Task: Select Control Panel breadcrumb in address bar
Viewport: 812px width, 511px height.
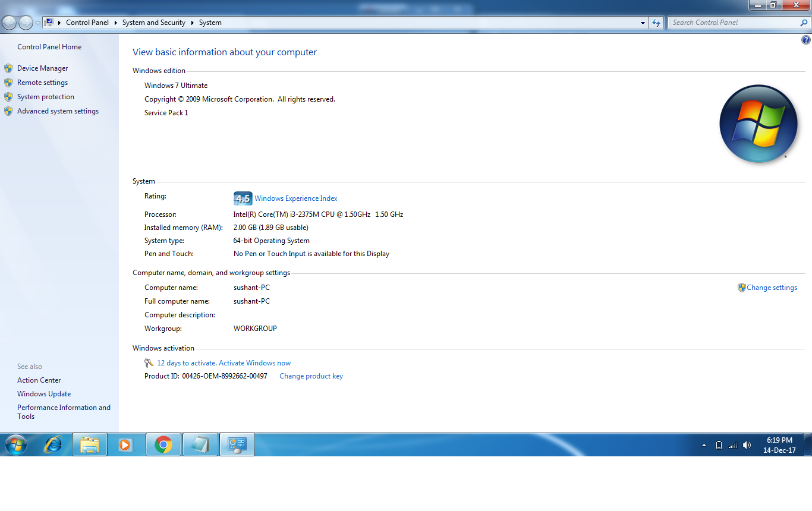Action: (87, 23)
